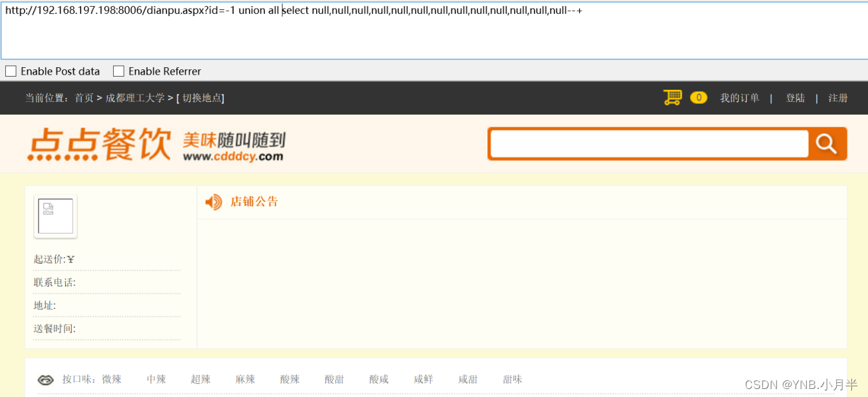
Task: Click the shop announcement speaker icon
Action: point(214,202)
